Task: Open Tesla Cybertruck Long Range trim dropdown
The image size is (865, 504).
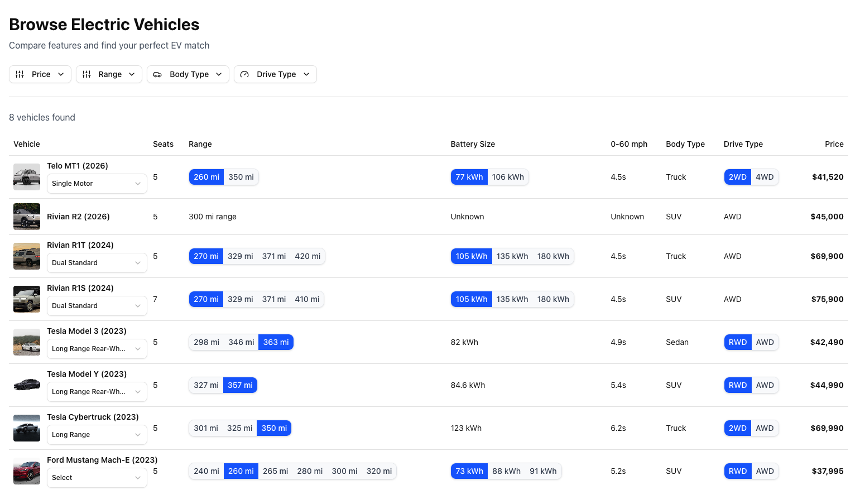Action: [97, 435]
